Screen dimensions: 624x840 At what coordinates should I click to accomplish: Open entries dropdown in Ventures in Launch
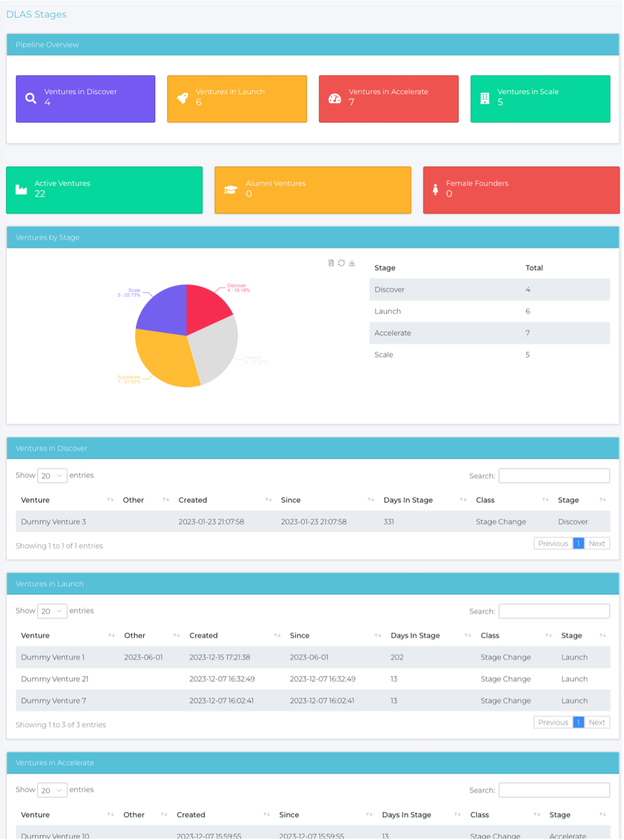pos(52,611)
